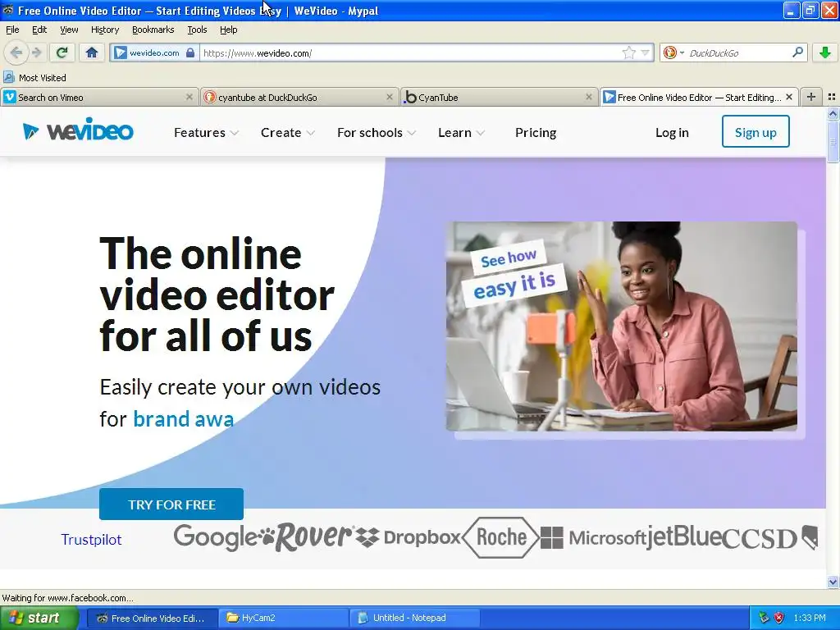Close the Search on Vimeo tab
The width and height of the screenshot is (840, 630).
coord(189,97)
